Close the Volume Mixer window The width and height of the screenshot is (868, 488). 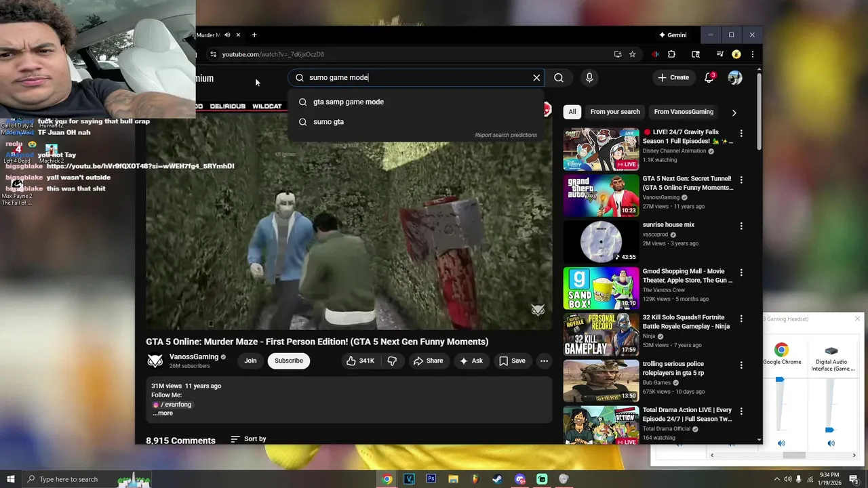pos(857,319)
